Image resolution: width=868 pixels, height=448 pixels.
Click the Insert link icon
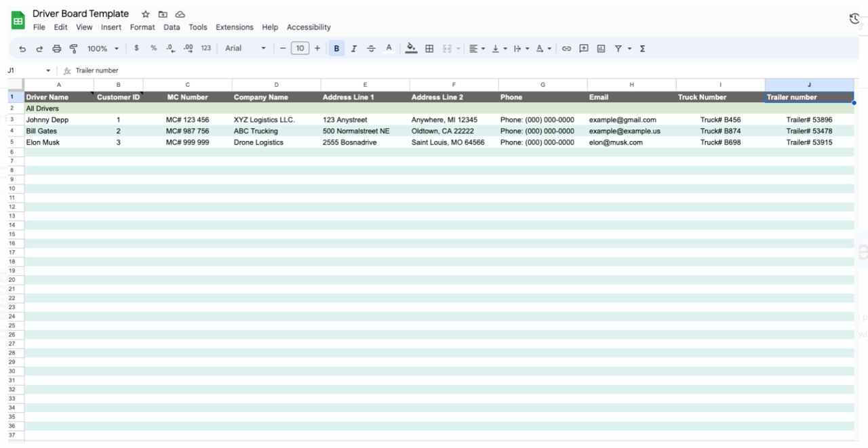[x=566, y=49]
